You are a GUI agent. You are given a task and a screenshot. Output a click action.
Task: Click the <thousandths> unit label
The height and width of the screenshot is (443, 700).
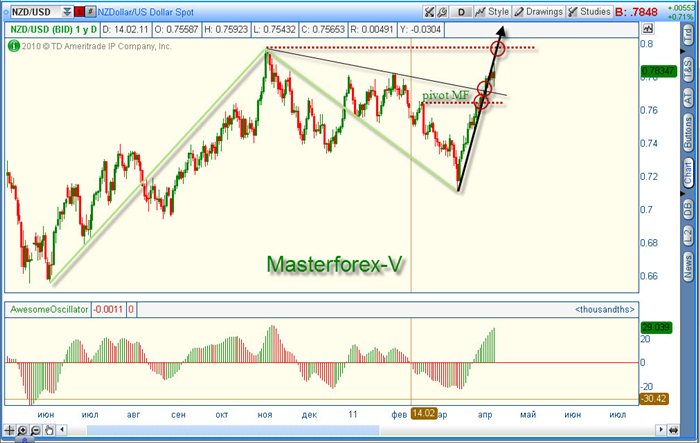[x=605, y=309]
